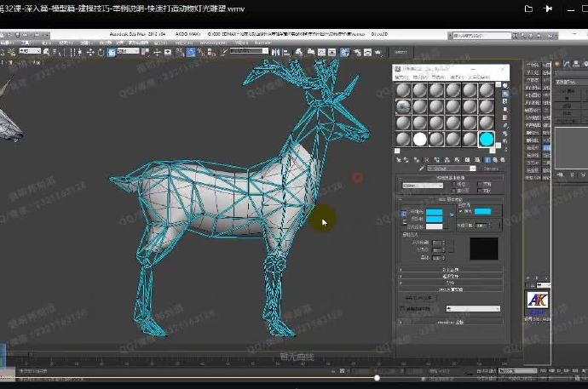The image size is (588, 389).
Task: Toggle the Wire checkbox in shader parameters
Action: [x=454, y=184]
